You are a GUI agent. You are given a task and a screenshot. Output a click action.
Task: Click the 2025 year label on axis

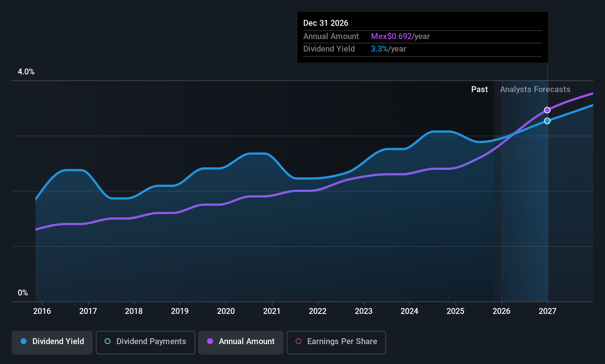tap(455, 311)
